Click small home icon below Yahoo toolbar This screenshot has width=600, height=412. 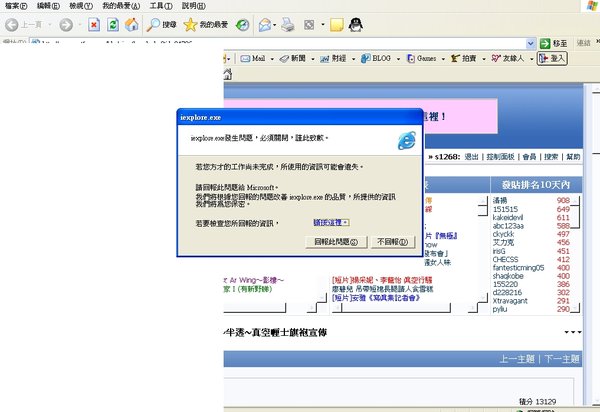click(x=228, y=74)
